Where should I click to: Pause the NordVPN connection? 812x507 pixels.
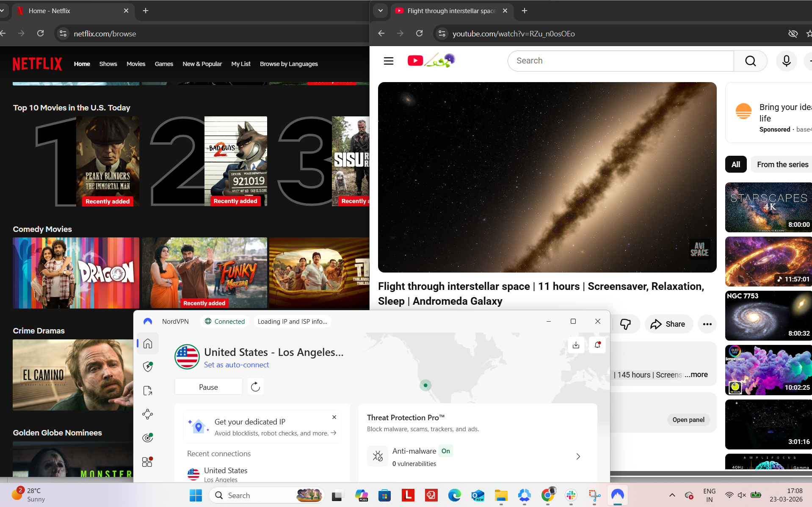208,387
